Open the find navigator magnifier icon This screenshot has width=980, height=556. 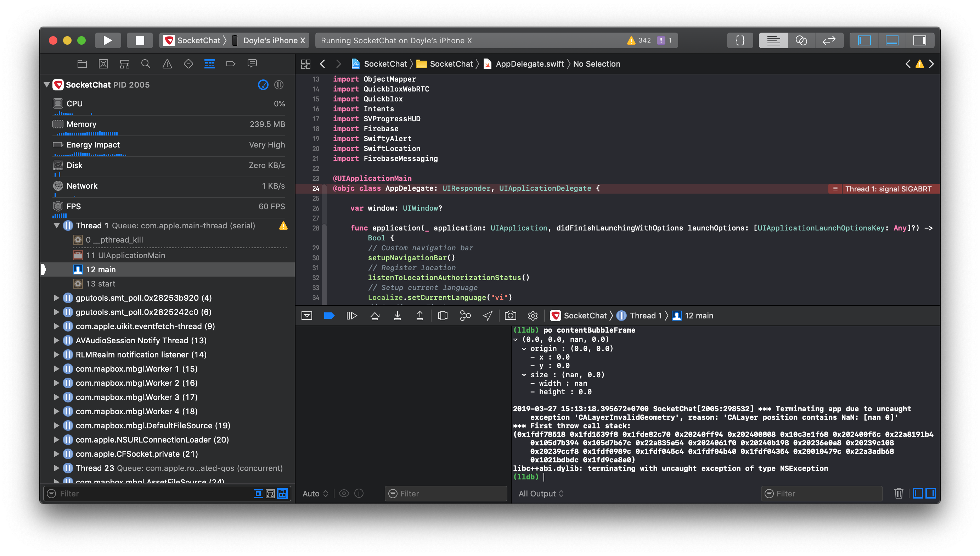point(145,64)
